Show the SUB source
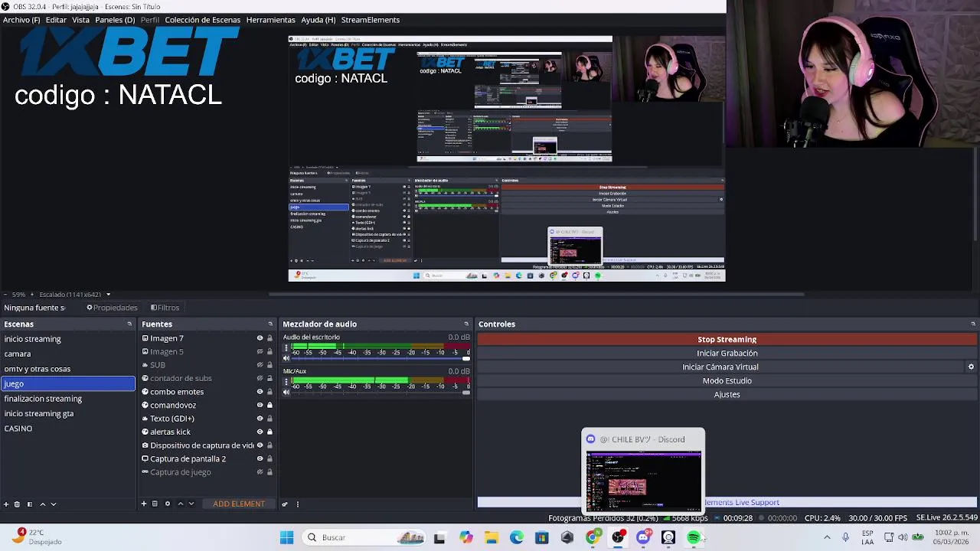This screenshot has height=551, width=980. click(x=260, y=365)
